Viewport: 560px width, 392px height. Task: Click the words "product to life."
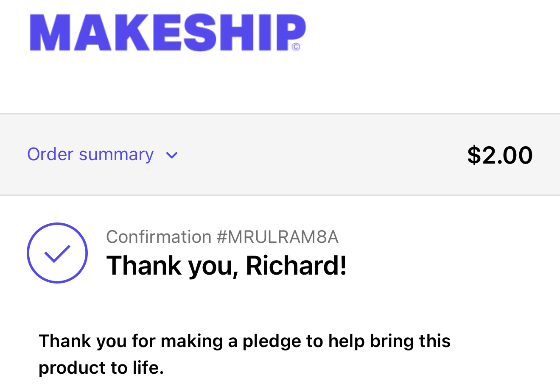coord(101,368)
